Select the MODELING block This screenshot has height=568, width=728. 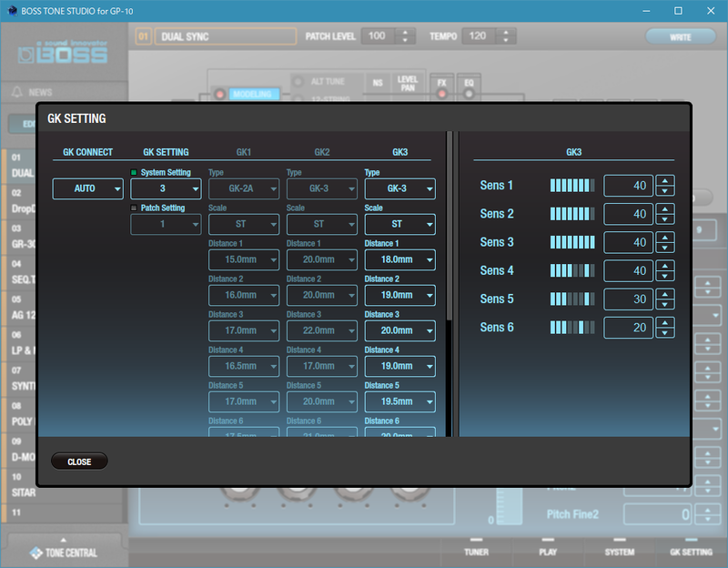point(253,94)
